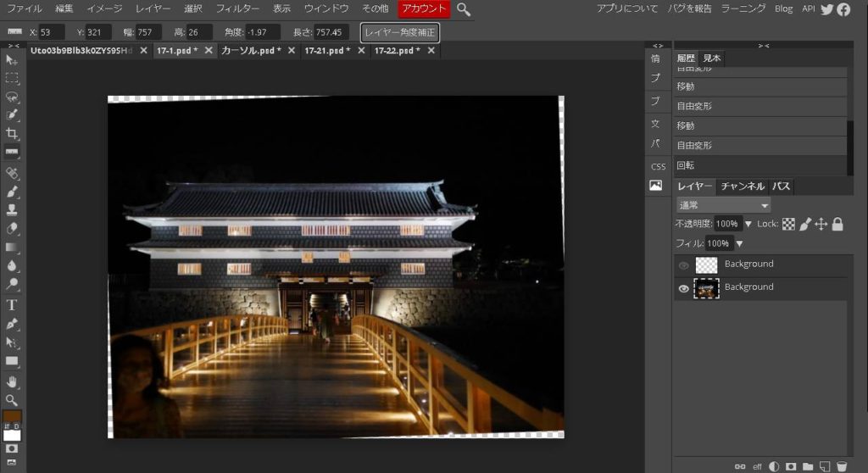This screenshot has width=868, height=473.
Task: Create a new layer with page icon
Action: coord(825,466)
